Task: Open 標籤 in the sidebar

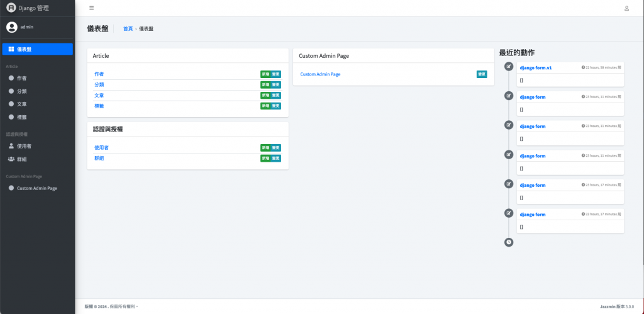Action: click(37, 117)
